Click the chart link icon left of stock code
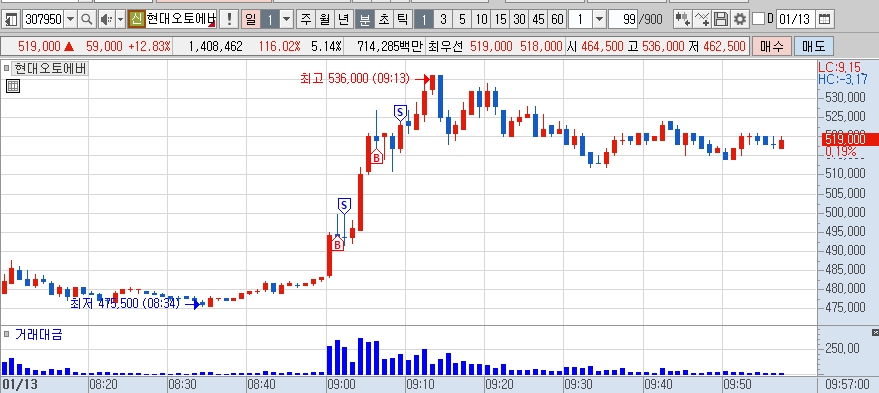 [10, 20]
